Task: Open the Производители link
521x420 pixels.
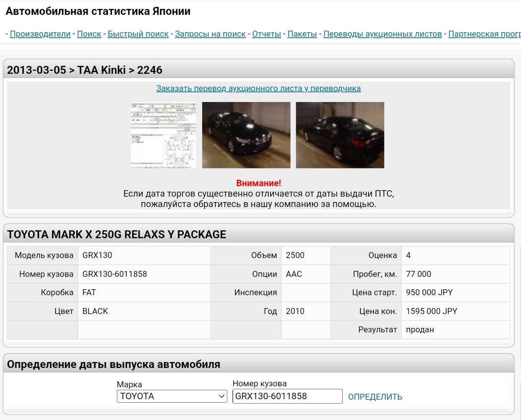Action: [x=40, y=34]
